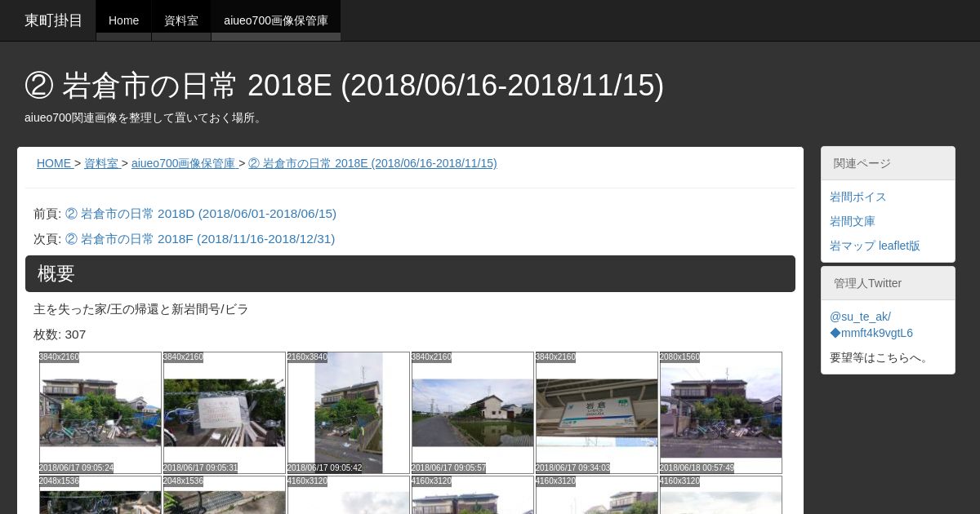980x514 pixels.
Task: Open thumbnail dated 2018/06/17 09:05:57
Action: 473,413
